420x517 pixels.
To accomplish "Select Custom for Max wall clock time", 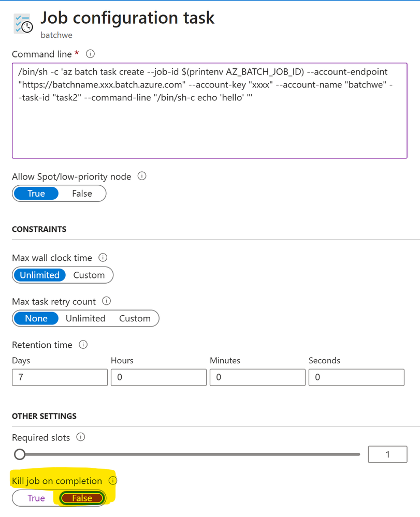I will pyautogui.click(x=89, y=275).
